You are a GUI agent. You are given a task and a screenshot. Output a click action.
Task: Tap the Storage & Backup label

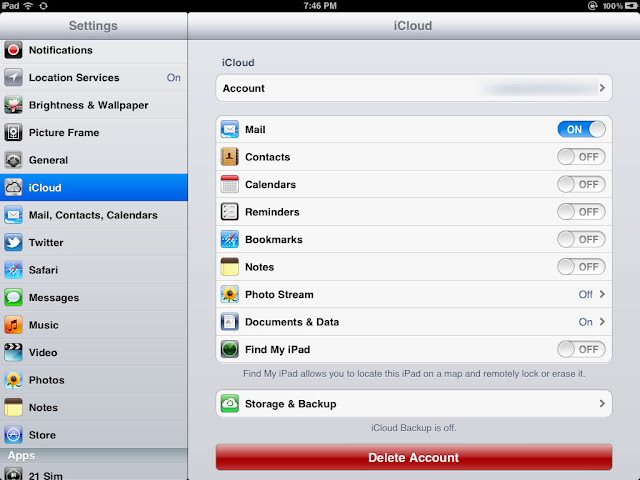coord(291,404)
